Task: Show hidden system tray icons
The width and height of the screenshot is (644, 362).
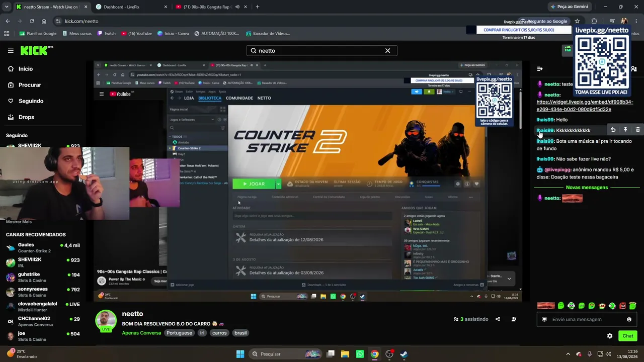Action: 569,354
